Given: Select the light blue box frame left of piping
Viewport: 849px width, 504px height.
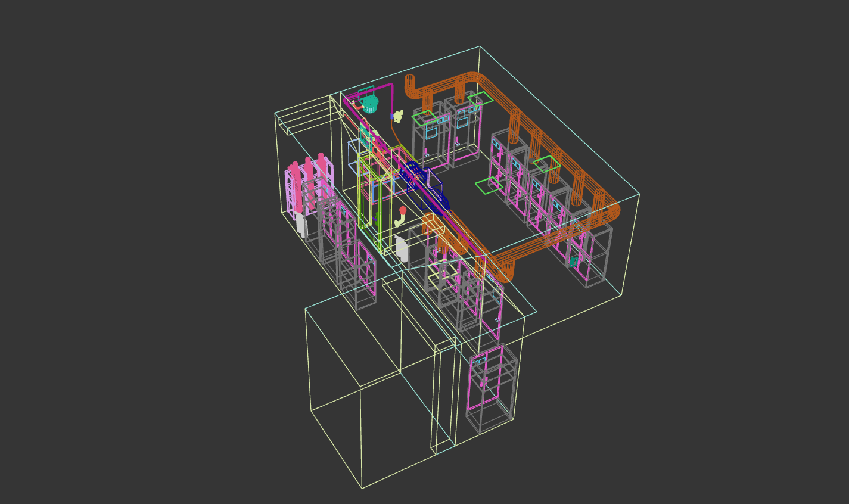Looking at the screenshot, I should 353,156.
